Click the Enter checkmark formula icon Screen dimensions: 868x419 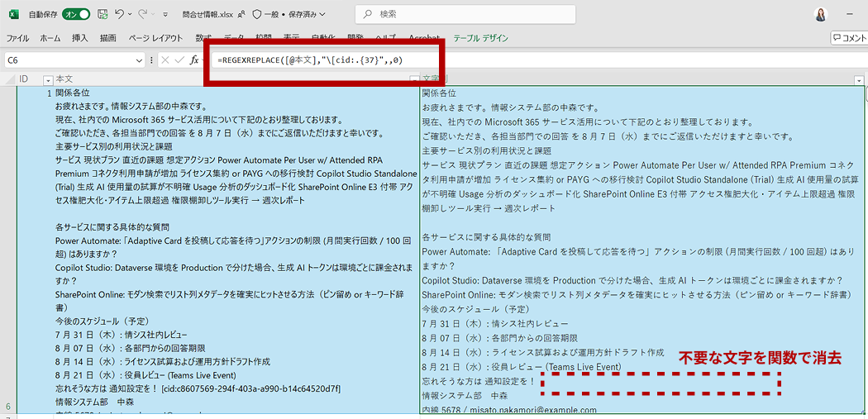(179, 60)
